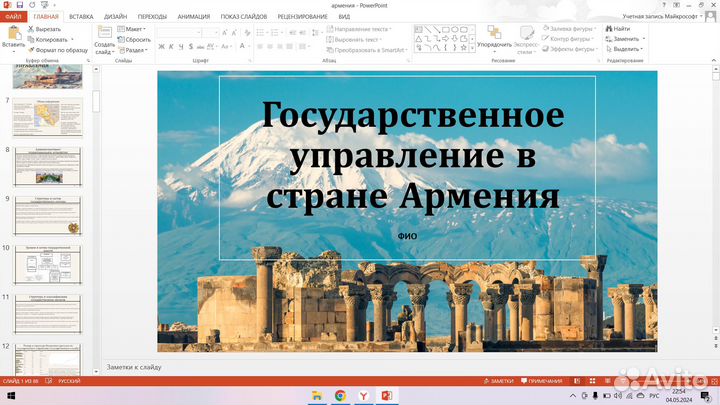Open Экспресс-стили quick styles
The height and width of the screenshot is (405, 720).
526,40
